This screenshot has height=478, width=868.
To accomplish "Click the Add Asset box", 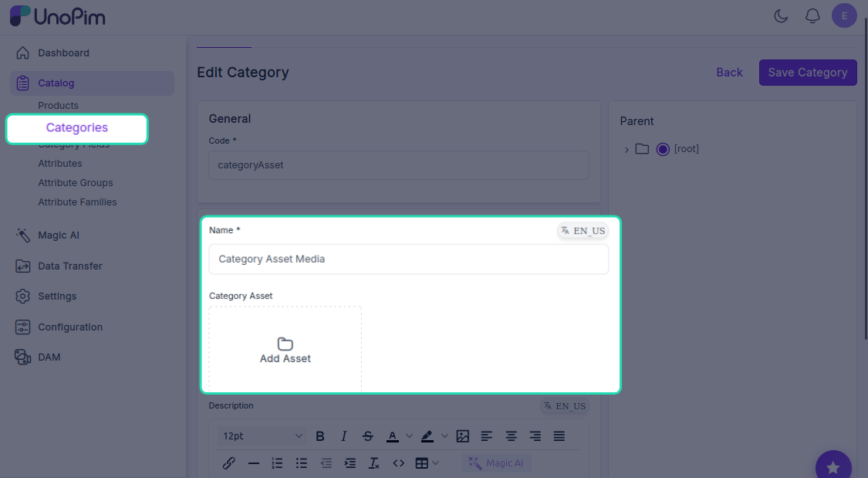I will [x=285, y=350].
